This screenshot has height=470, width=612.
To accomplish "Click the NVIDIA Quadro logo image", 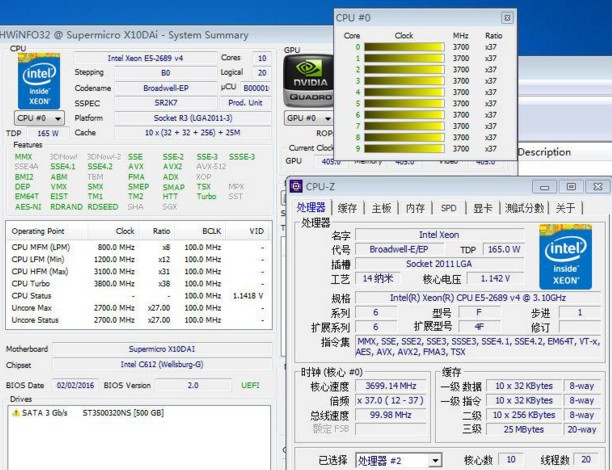I will point(308,81).
